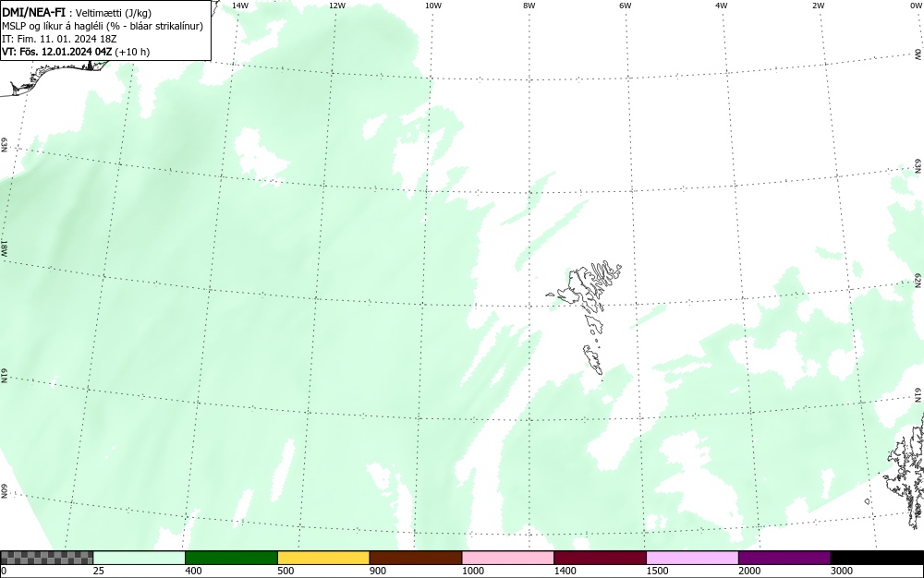Click the dark green 400–500 legend swatch
The width and height of the screenshot is (924, 578).
point(231,558)
